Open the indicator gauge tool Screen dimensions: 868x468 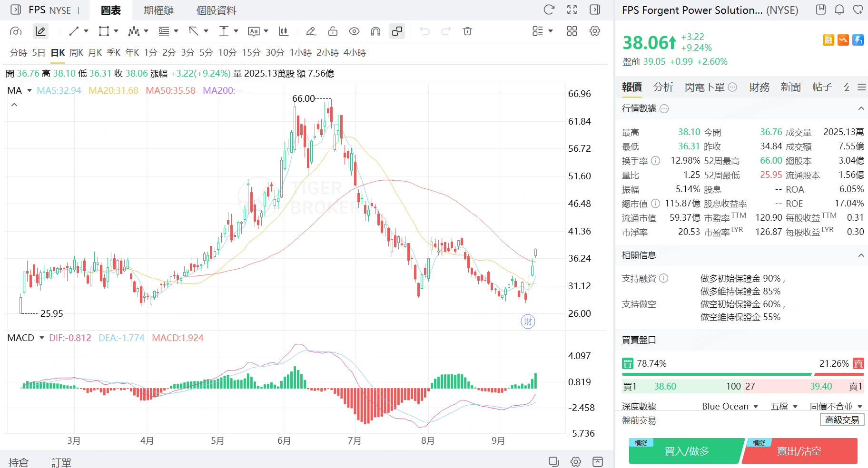[x=16, y=31]
